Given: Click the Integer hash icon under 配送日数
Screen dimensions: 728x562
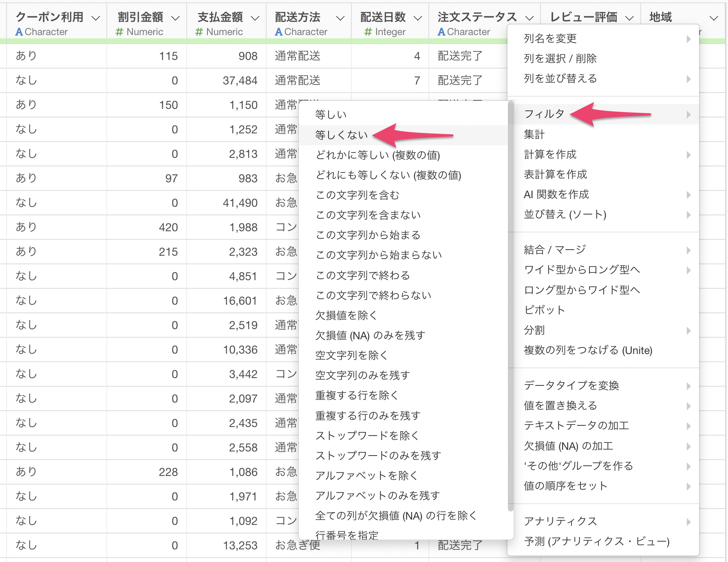Looking at the screenshot, I should [x=368, y=32].
